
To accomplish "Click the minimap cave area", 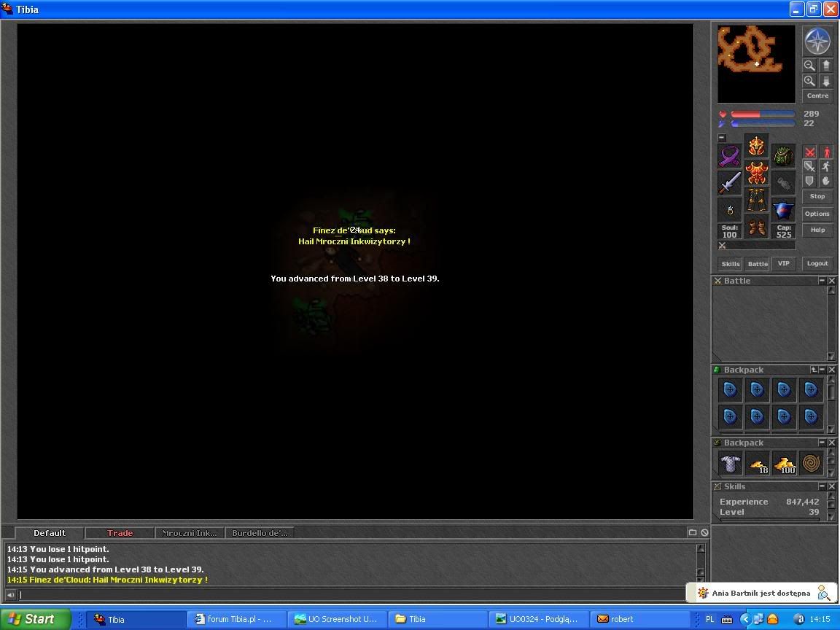I will click(756, 63).
